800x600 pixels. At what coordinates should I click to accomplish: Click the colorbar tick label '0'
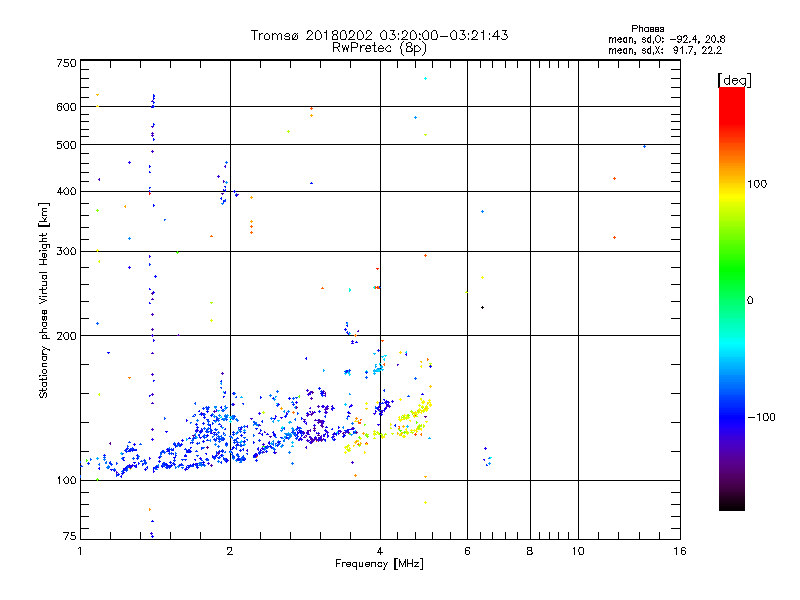pos(750,301)
